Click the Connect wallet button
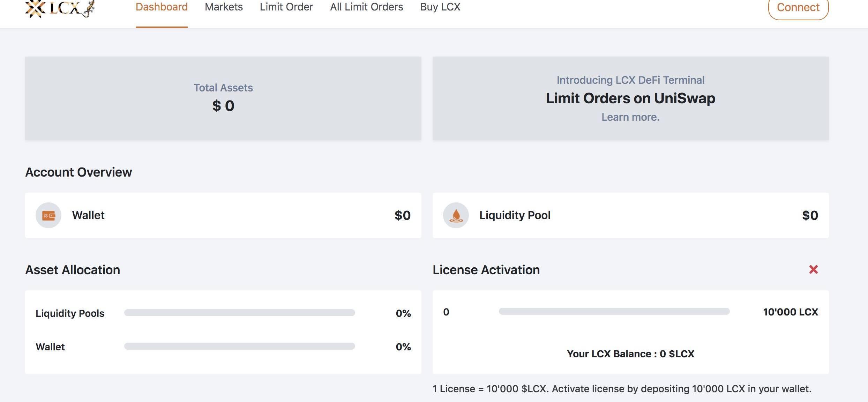 tap(798, 8)
